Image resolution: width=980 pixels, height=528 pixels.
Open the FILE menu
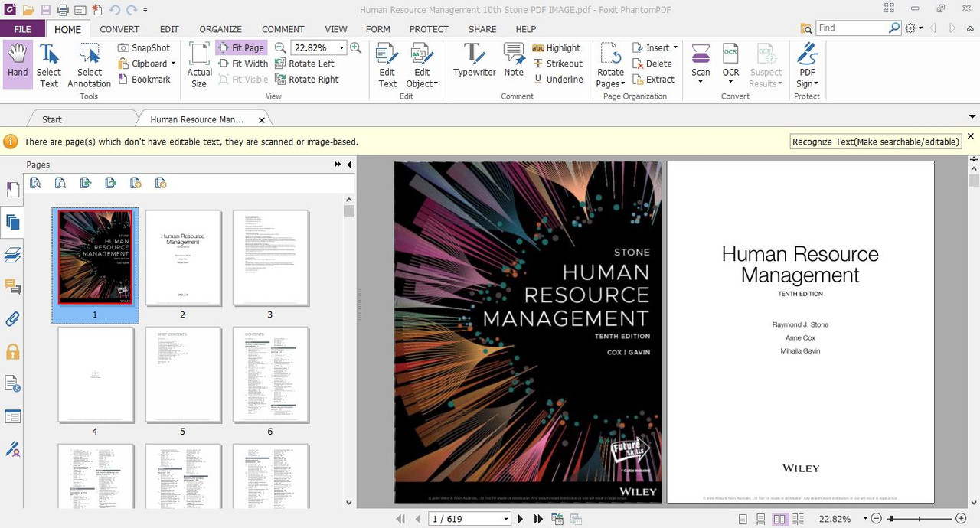click(x=23, y=29)
